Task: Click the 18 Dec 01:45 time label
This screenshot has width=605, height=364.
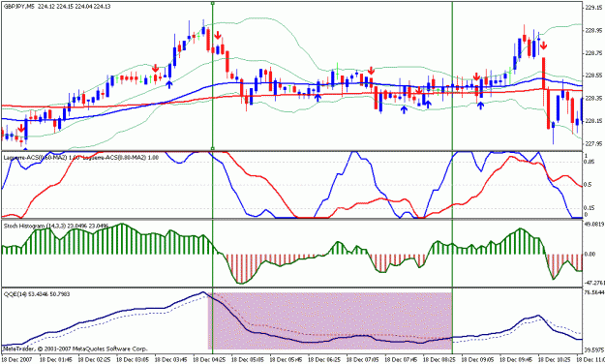Action: pos(55,359)
